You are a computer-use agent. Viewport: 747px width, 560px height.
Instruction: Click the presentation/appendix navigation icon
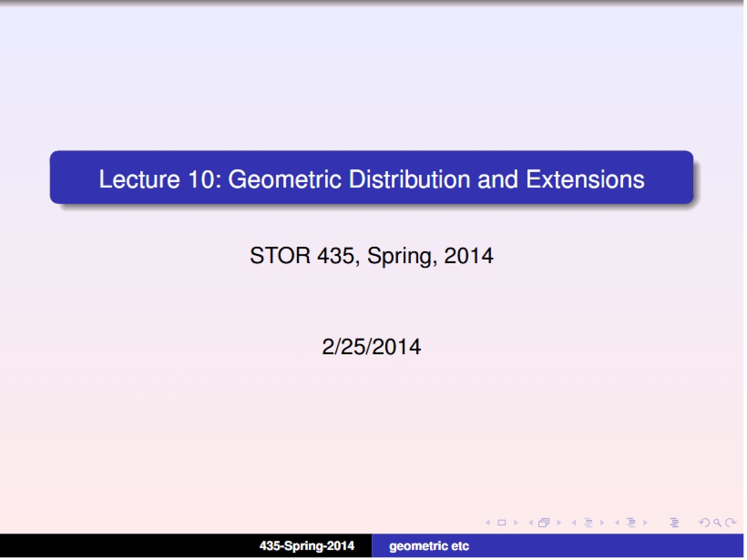pos(674,522)
